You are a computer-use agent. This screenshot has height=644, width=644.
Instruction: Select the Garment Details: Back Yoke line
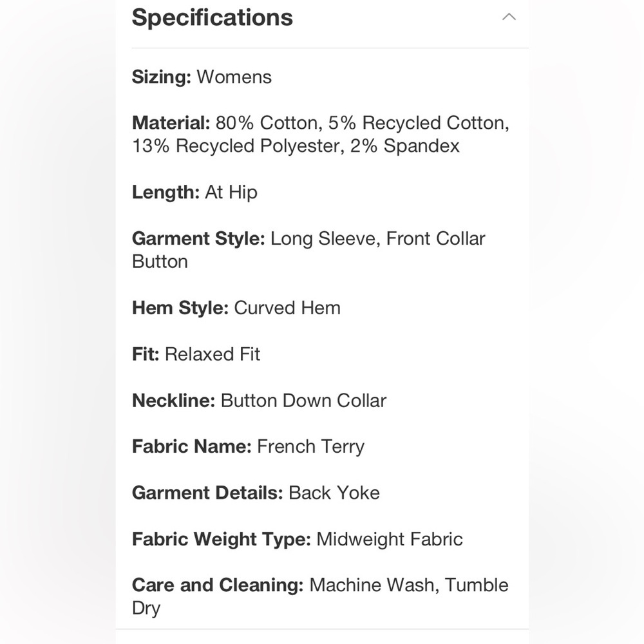(256, 493)
